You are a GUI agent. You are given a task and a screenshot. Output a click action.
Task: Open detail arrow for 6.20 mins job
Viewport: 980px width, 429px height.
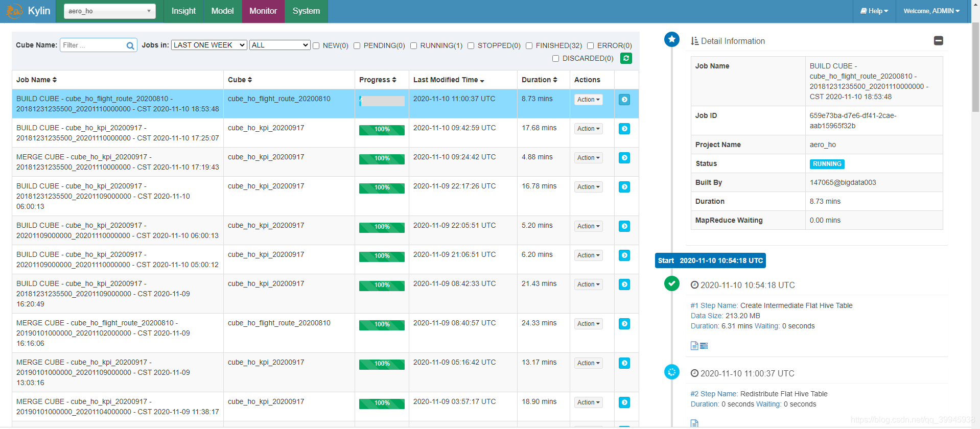pos(624,255)
